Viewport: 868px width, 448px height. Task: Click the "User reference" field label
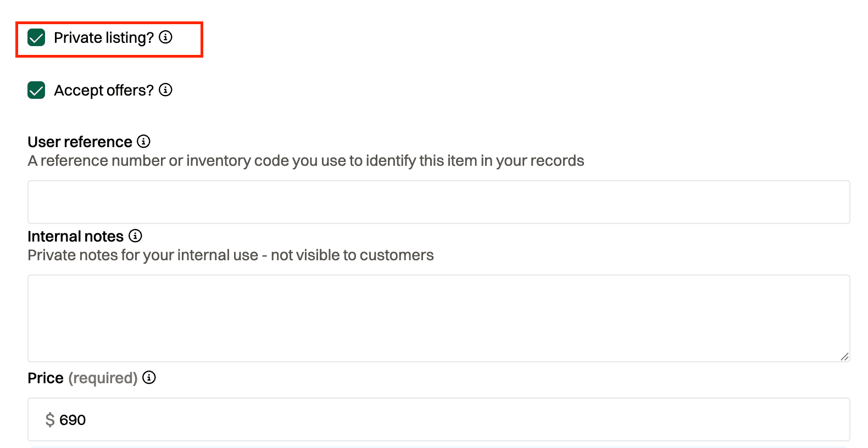pyautogui.click(x=80, y=142)
